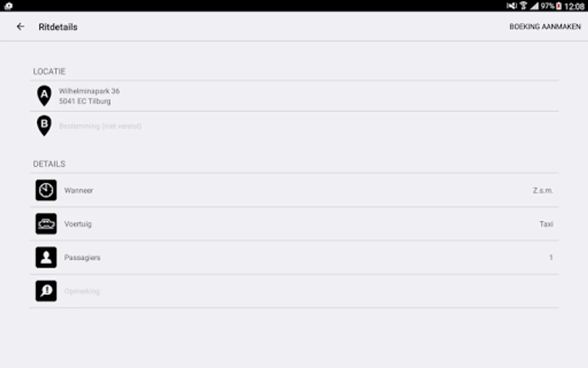
Task: Enter destination in Bestemming field
Action: point(294,126)
